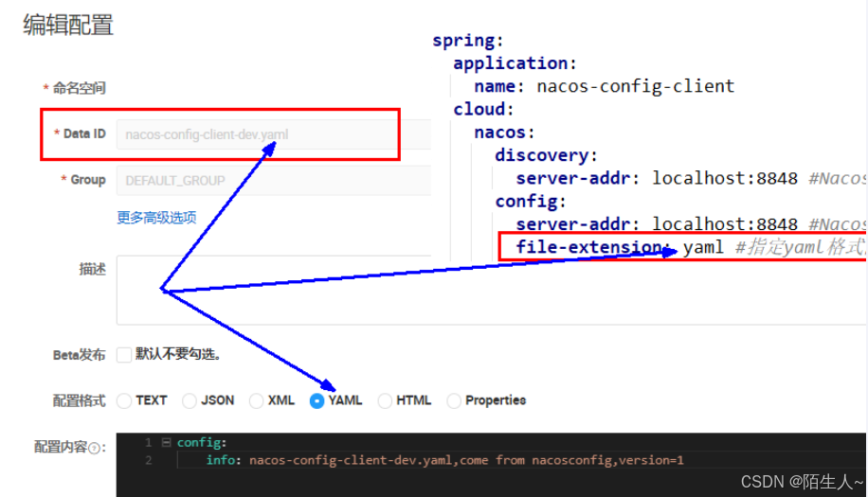Select the TEXT format radio button
Viewport: 868px width, 497px height.
pos(124,400)
